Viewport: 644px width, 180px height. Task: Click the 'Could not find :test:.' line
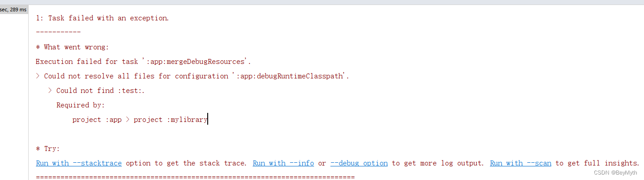click(96, 91)
